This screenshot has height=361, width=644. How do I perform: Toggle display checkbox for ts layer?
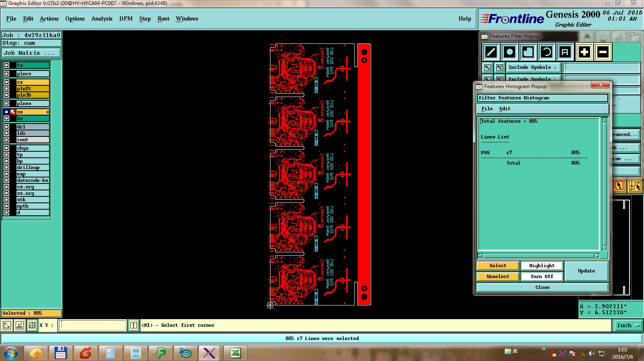[x=6, y=65]
